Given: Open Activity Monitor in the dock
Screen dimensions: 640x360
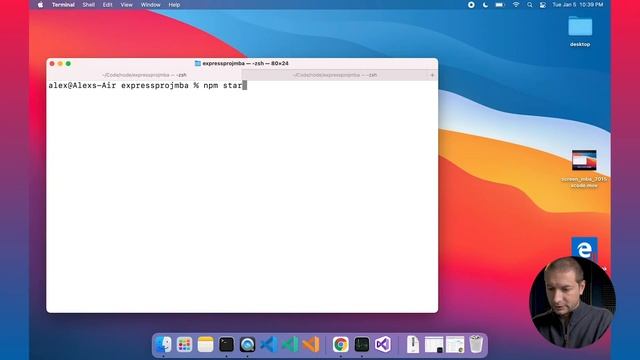Looking at the screenshot, I should tap(362, 344).
